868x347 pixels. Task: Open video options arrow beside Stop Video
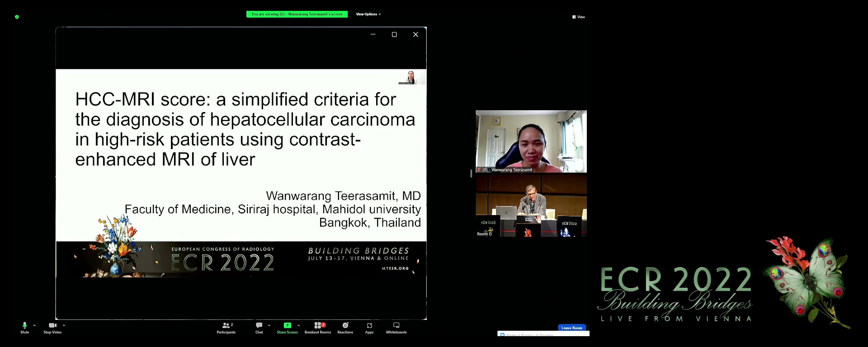64,325
